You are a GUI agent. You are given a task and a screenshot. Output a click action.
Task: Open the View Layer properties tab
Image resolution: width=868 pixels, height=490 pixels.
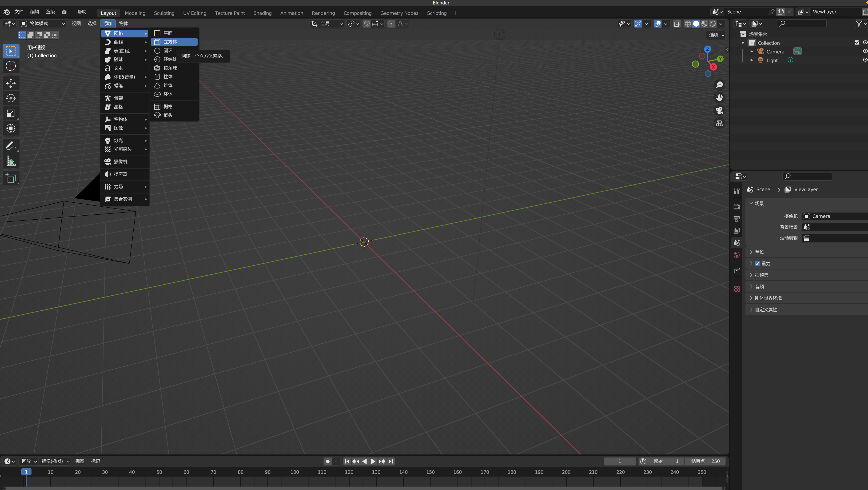737,231
